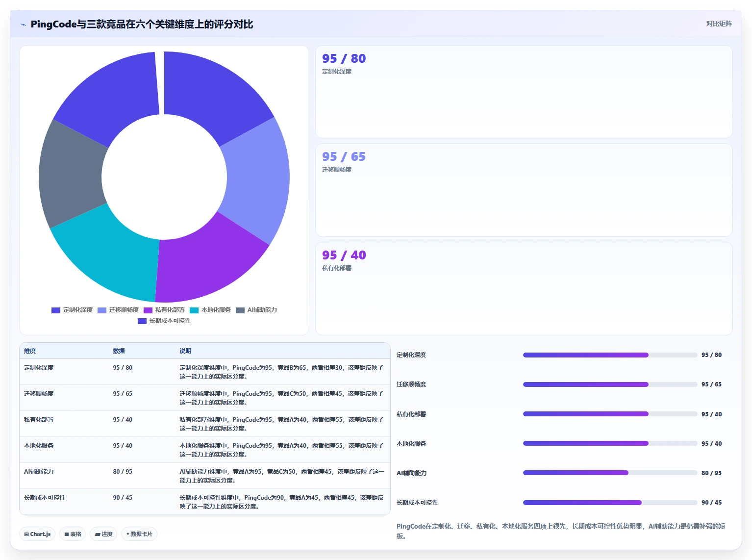Click the 定制化深度 progress bar
This screenshot has width=752, height=560.
point(610,355)
